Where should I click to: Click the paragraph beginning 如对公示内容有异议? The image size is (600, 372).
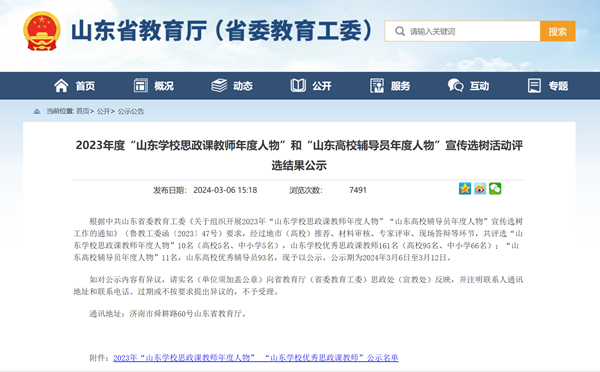tap(298, 286)
